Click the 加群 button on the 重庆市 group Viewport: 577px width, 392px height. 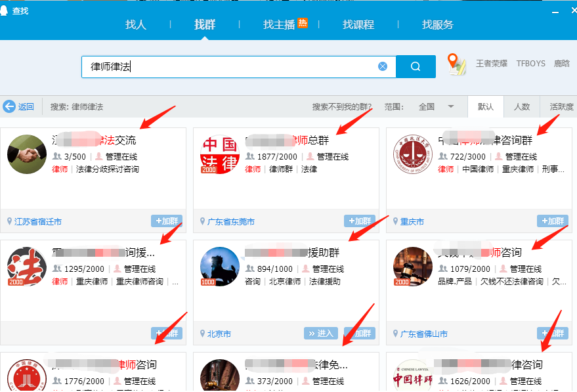click(x=552, y=221)
